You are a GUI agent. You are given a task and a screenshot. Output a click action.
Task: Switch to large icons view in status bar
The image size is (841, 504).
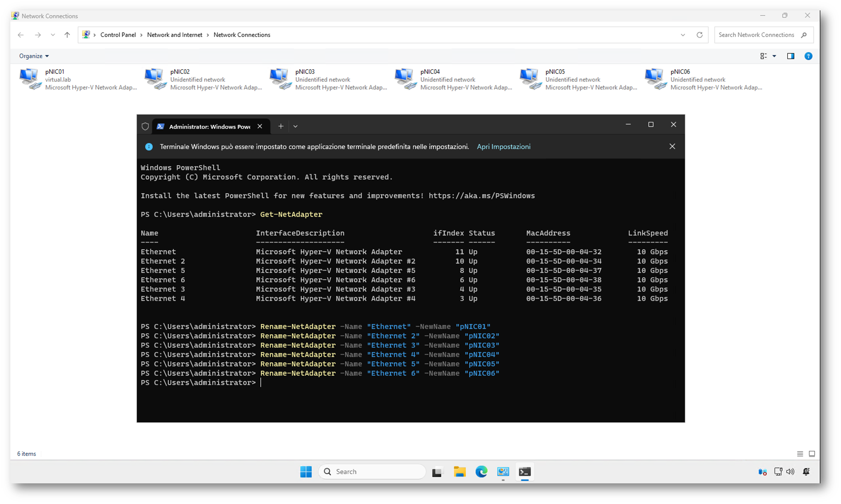pos(812,454)
